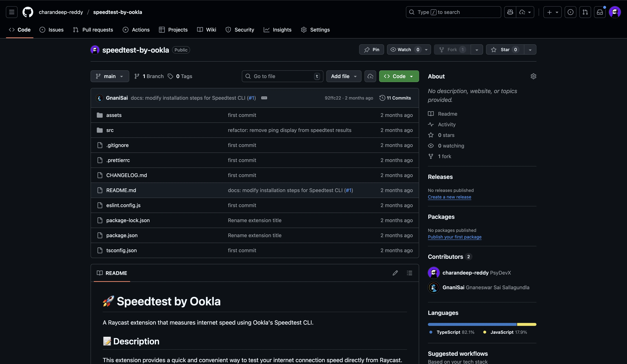Viewport: 627px width, 364px height.
Task: Open the About section settings gear
Action: [534, 76]
